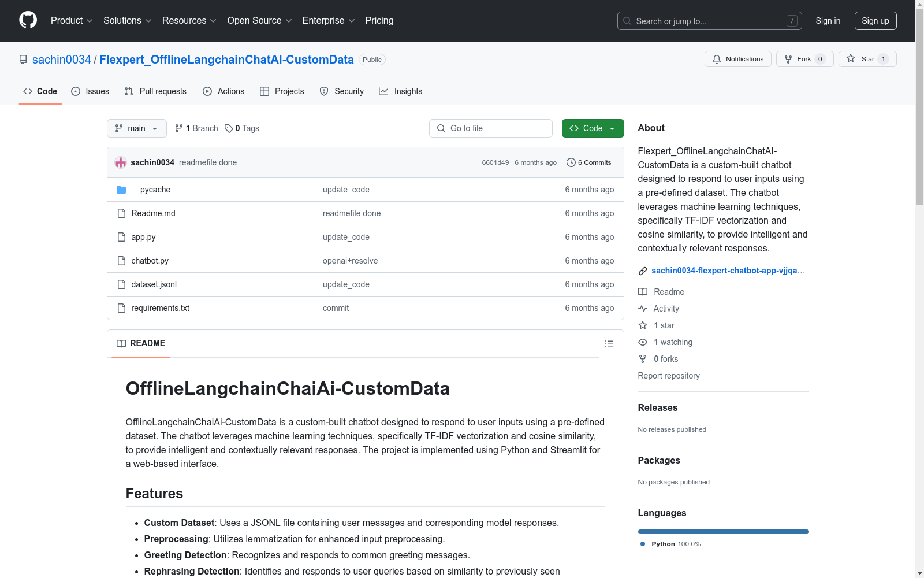Switch to the Issues tab
The width and height of the screenshot is (924, 578).
[90, 91]
